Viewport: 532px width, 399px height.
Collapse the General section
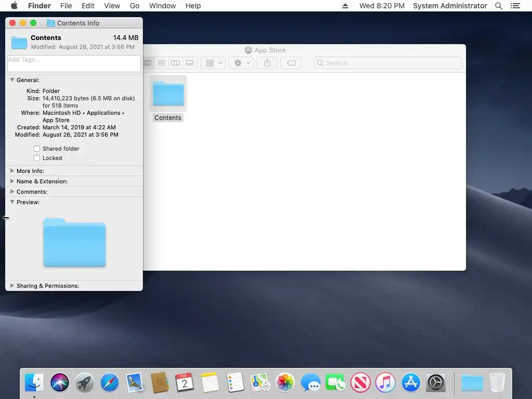pos(12,80)
